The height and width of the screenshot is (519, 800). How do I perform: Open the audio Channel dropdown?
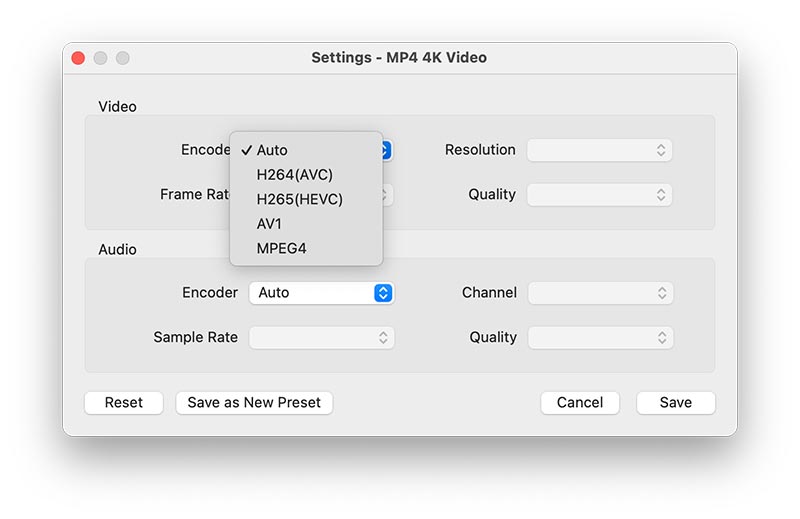601,293
